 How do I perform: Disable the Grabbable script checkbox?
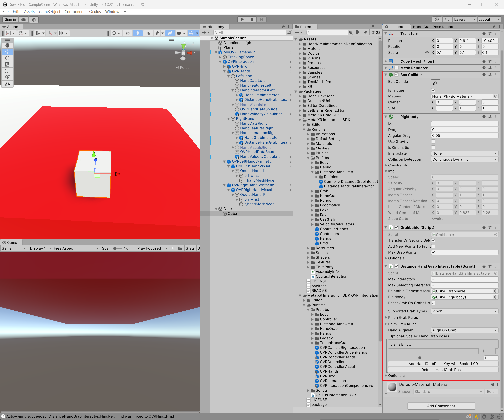tap(396, 227)
